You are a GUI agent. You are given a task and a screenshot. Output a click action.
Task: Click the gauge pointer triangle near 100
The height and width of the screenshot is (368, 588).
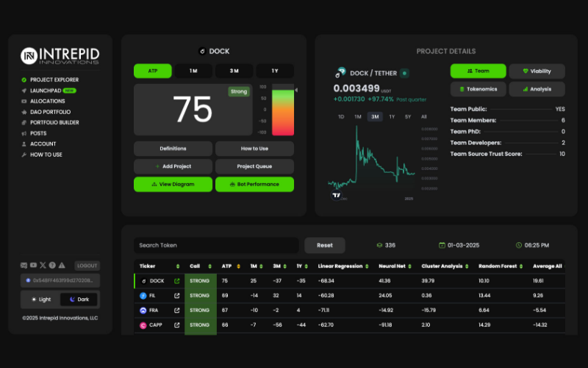[296, 90]
